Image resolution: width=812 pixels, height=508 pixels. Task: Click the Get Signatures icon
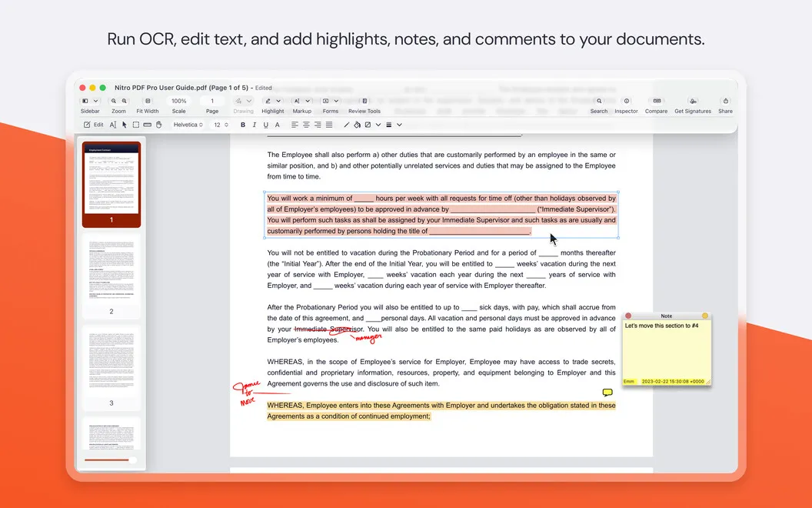[x=693, y=101]
